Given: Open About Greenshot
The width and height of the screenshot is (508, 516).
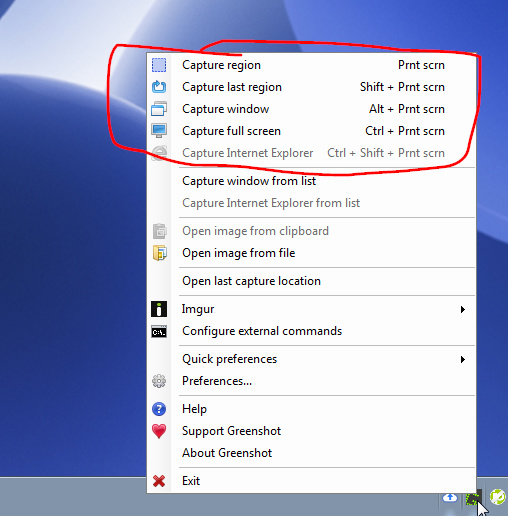Looking at the screenshot, I should point(311,453).
